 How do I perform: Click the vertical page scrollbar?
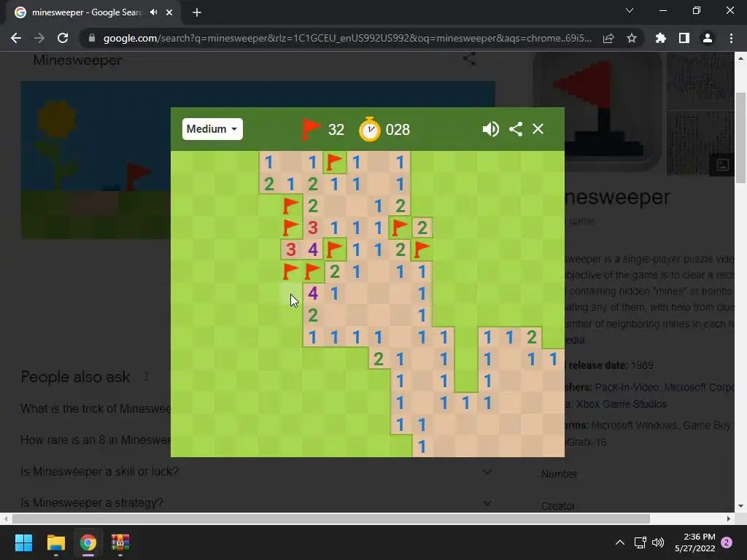coord(740,138)
